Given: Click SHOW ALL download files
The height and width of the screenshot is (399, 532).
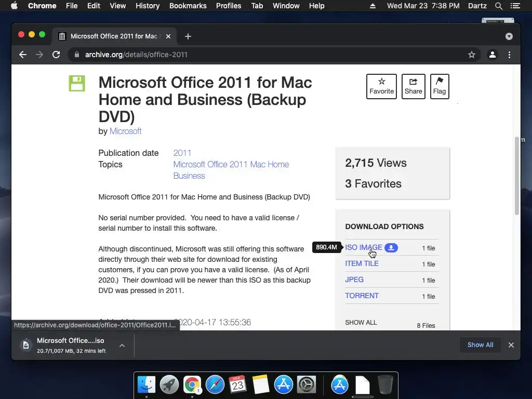Looking at the screenshot, I should coord(361,323).
